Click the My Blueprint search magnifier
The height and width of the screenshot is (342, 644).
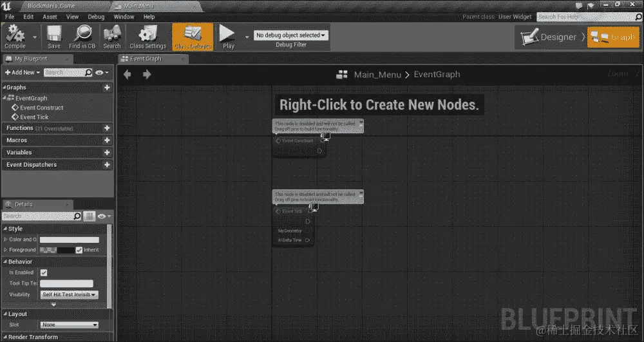pos(88,72)
